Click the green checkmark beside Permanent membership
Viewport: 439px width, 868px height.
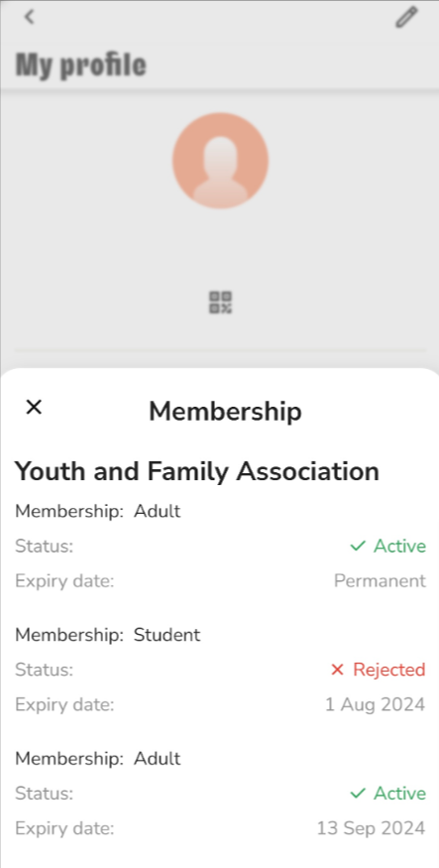(358, 547)
